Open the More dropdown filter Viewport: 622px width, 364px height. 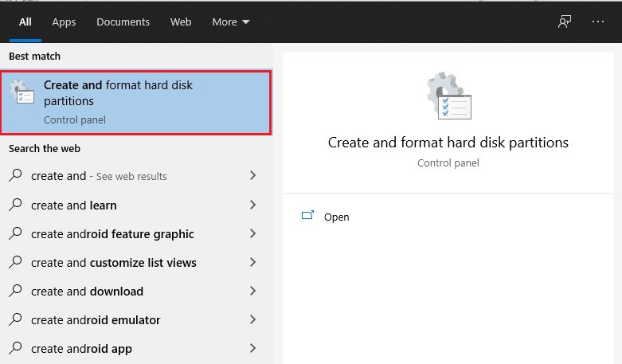click(x=230, y=22)
